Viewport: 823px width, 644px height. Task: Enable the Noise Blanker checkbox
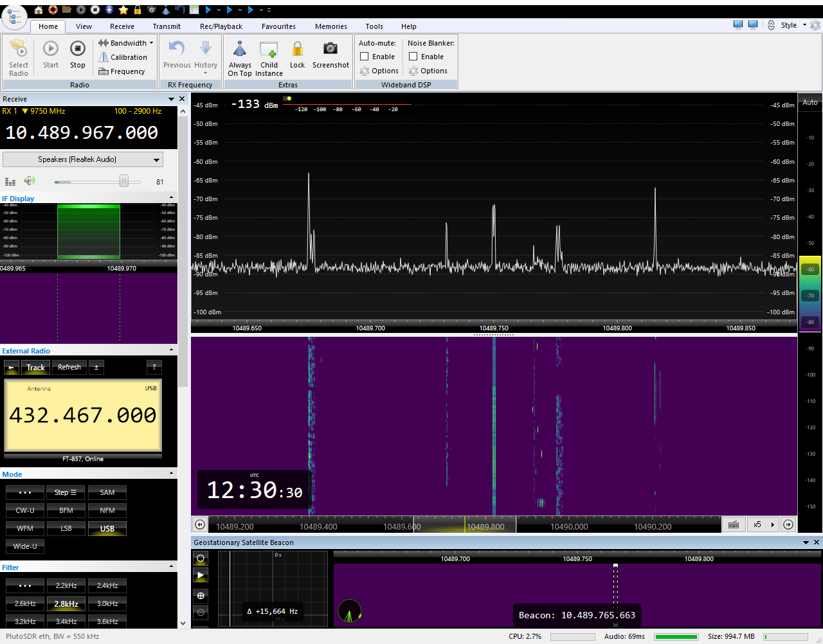[x=413, y=57]
